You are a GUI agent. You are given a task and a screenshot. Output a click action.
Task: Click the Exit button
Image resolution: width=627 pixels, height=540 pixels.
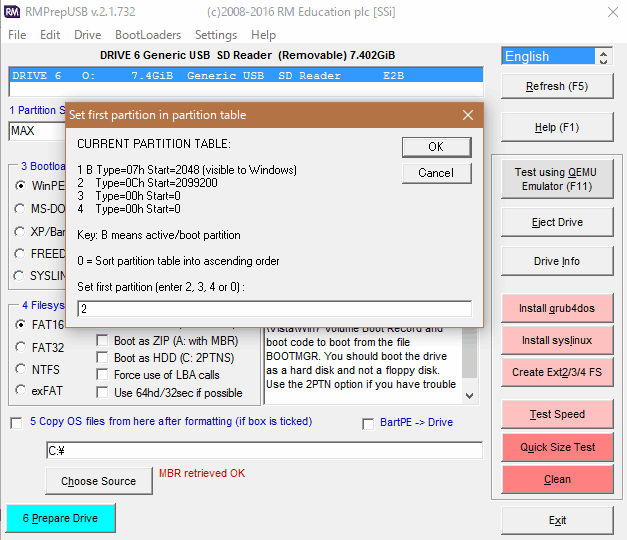tap(557, 520)
